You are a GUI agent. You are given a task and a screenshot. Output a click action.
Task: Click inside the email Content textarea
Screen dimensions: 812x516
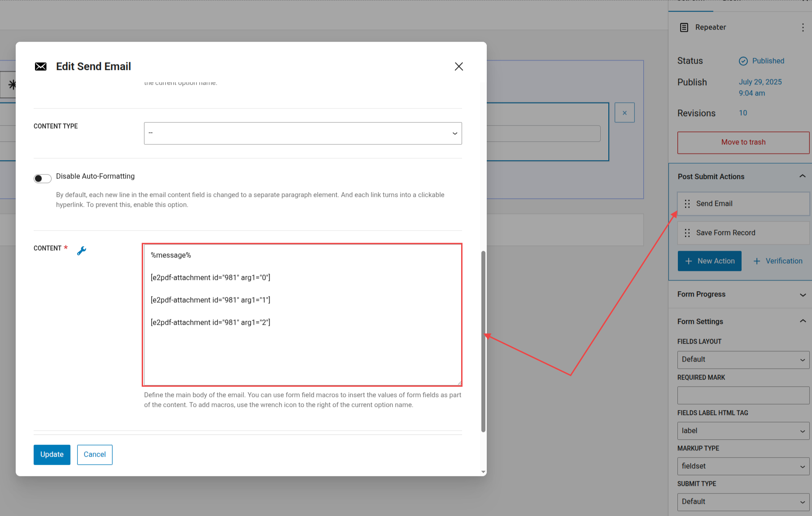[x=303, y=350]
